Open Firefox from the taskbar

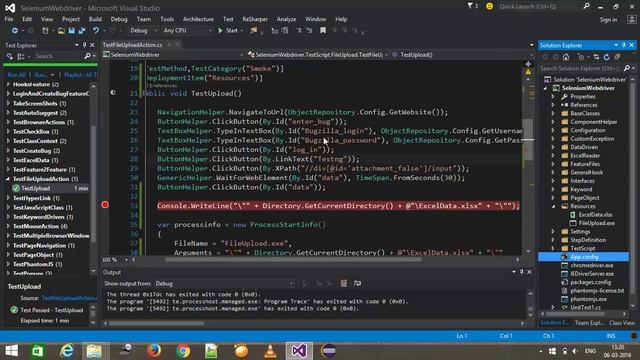154,351
